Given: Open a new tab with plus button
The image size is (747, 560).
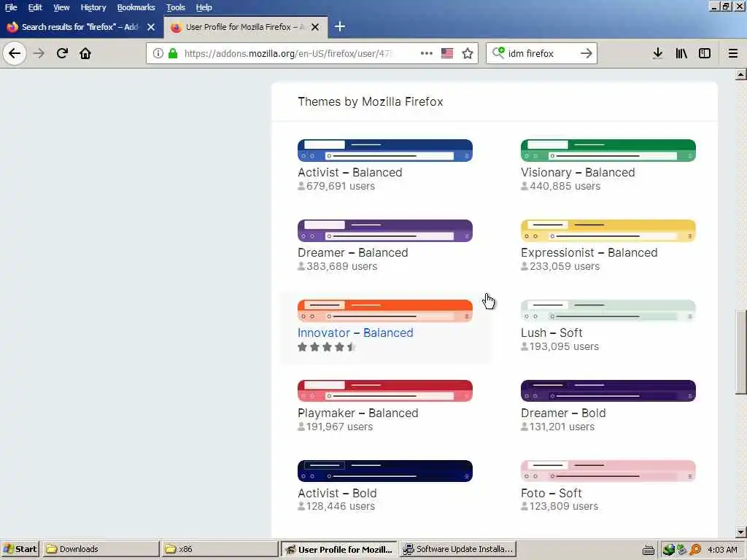Looking at the screenshot, I should [x=340, y=27].
